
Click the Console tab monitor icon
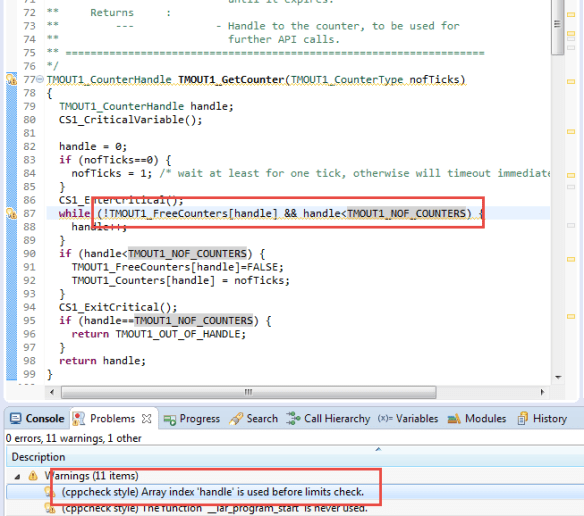coord(15,419)
